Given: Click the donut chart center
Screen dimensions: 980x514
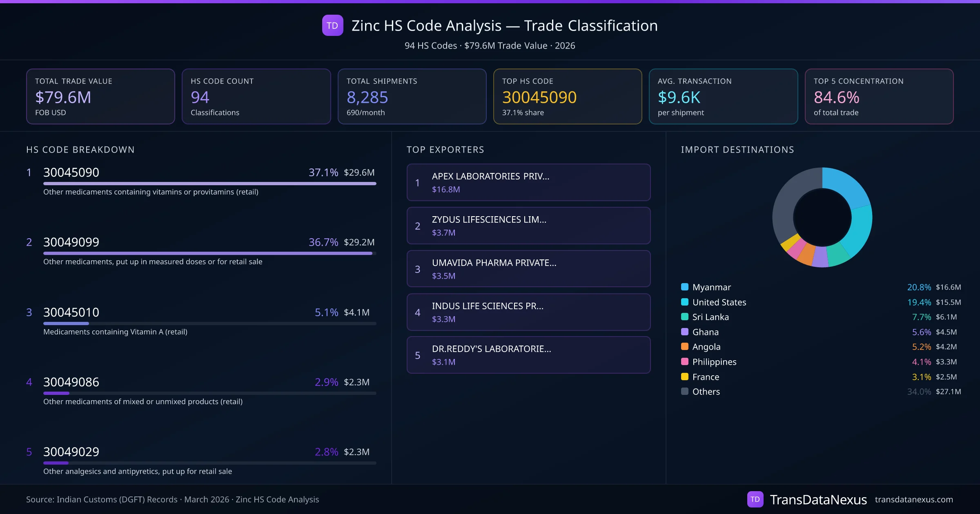Looking at the screenshot, I should coord(822,217).
